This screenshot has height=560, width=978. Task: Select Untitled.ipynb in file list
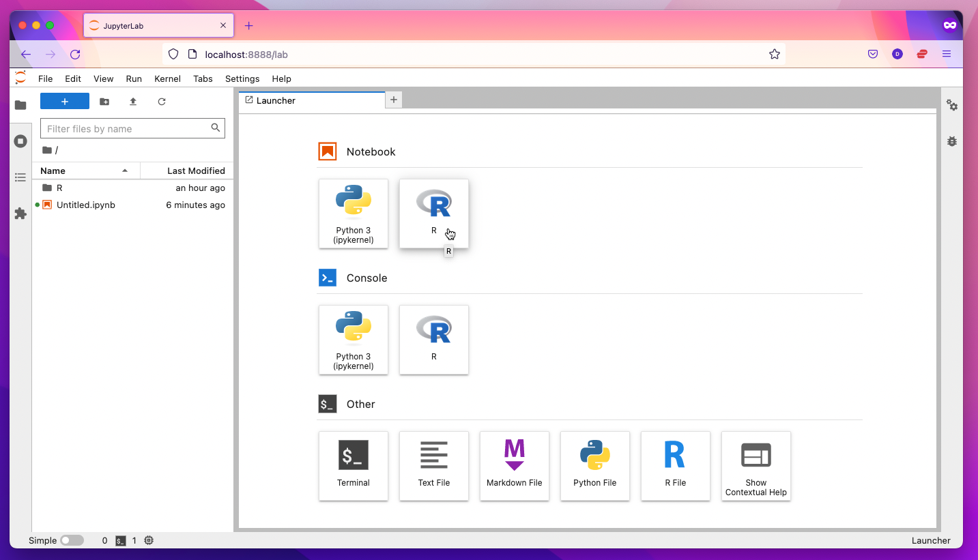pyautogui.click(x=132, y=205)
